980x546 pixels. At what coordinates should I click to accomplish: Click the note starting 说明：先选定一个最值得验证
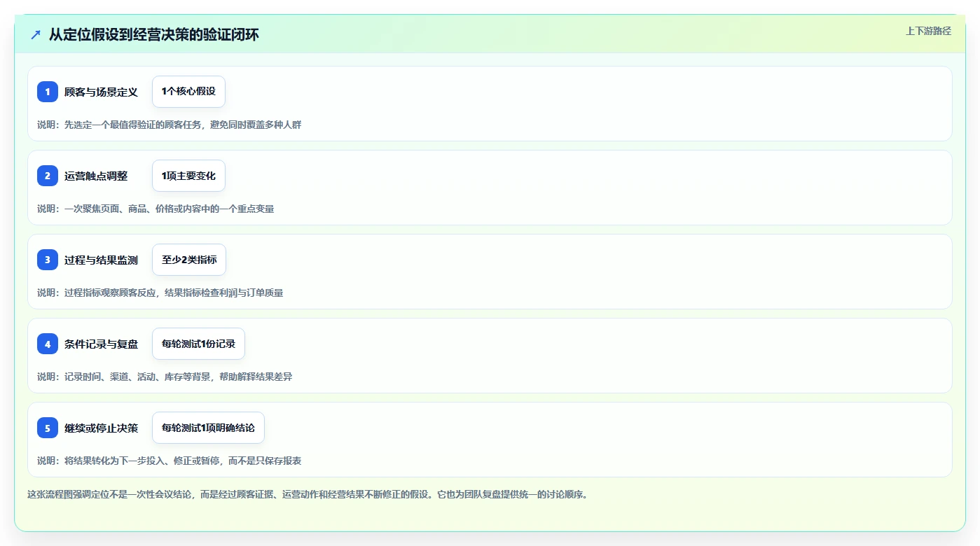pos(169,125)
